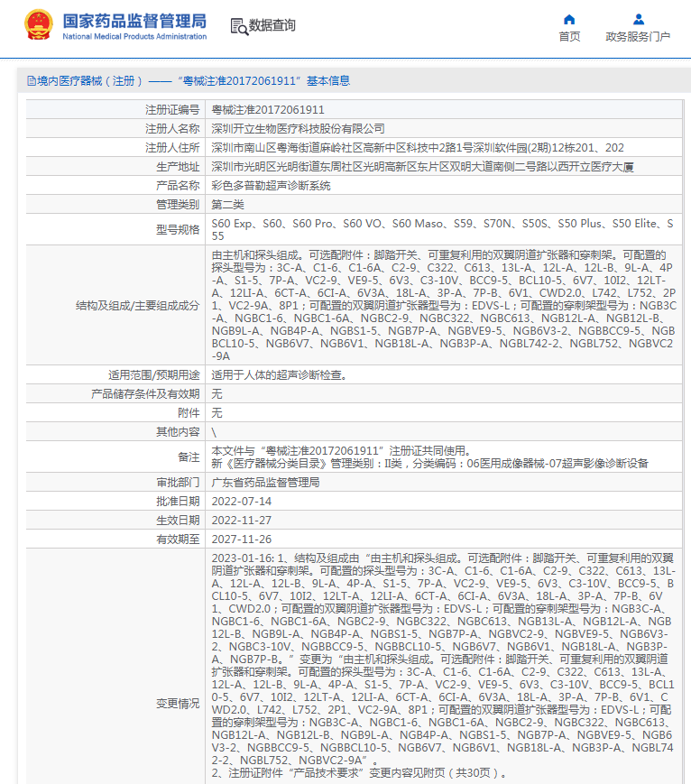Click 产品储存条件及有效期 label cell
Image resolution: width=691 pixels, height=784 pixels.
coord(115,394)
